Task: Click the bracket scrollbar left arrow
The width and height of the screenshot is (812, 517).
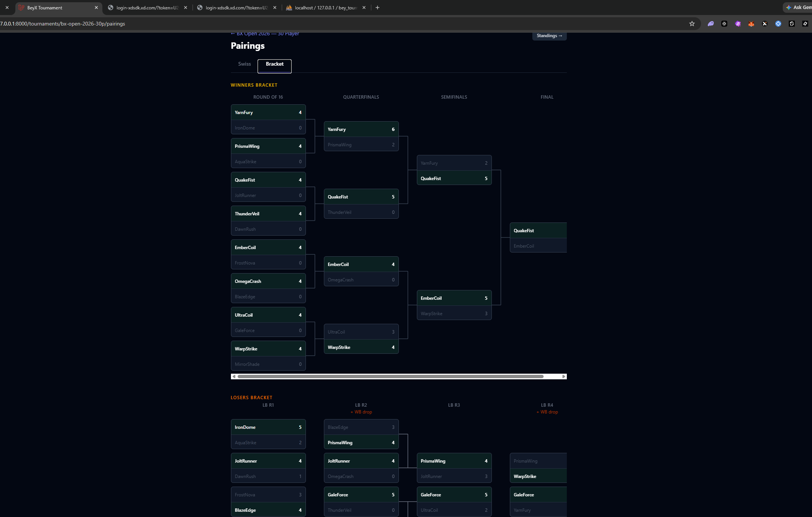Action: (234, 376)
